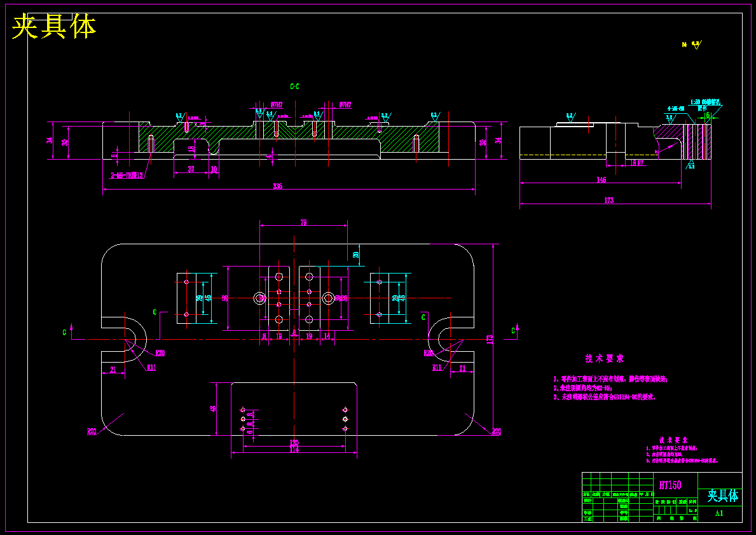The image size is (756, 535).
Task: Select the cyan 夹具体 part name in title block
Action: pos(722,496)
